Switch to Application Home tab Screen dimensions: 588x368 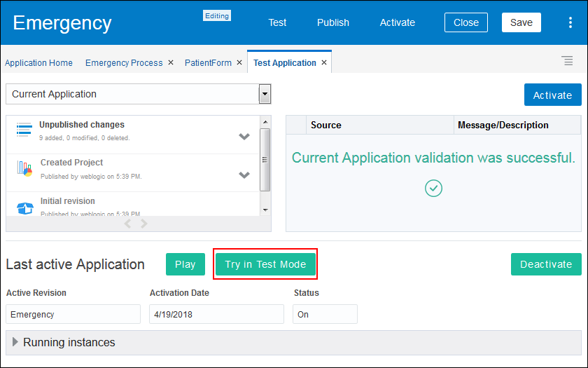(x=38, y=62)
